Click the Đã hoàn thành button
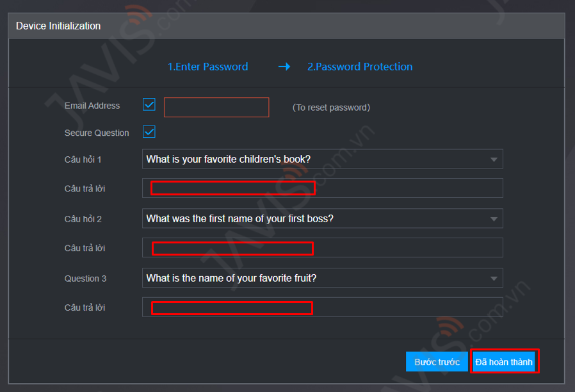The height and width of the screenshot is (392, 575). coord(504,362)
